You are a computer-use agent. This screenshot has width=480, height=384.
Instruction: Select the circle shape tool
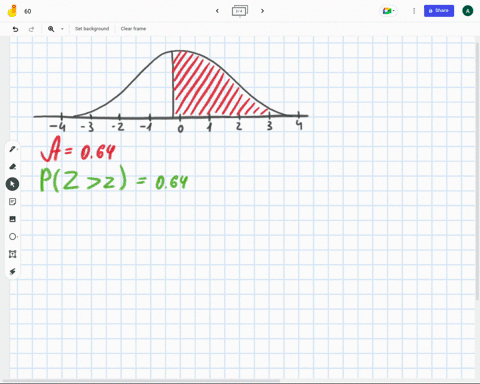[13, 237]
